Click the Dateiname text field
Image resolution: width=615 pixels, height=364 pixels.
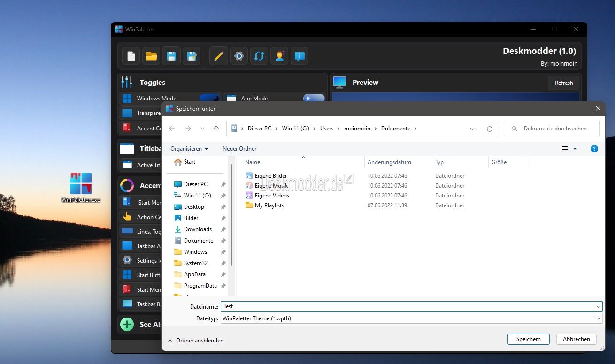click(x=408, y=306)
